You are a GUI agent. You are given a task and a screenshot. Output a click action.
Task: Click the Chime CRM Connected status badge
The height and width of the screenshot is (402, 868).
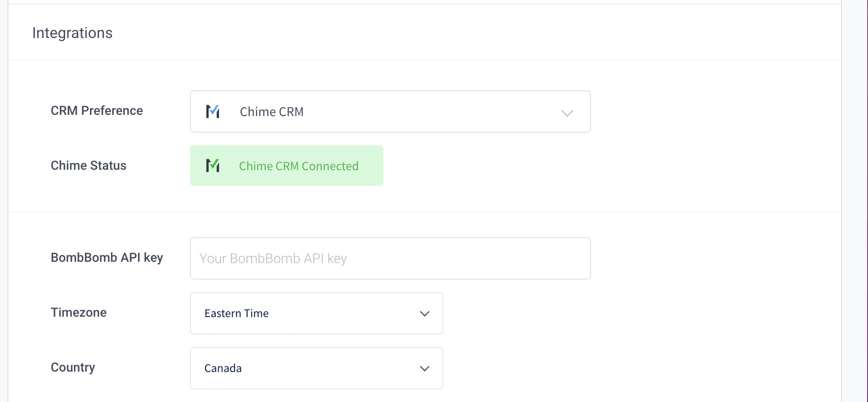point(287,166)
